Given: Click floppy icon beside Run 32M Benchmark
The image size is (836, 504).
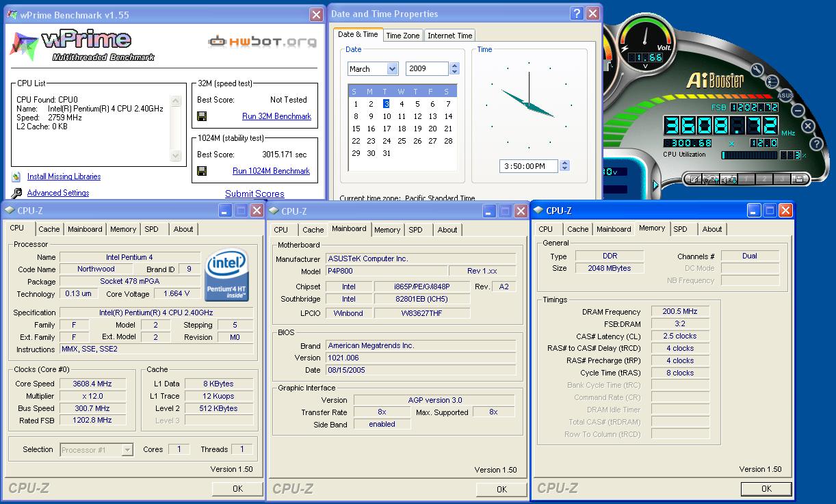Looking at the screenshot, I should point(202,116).
